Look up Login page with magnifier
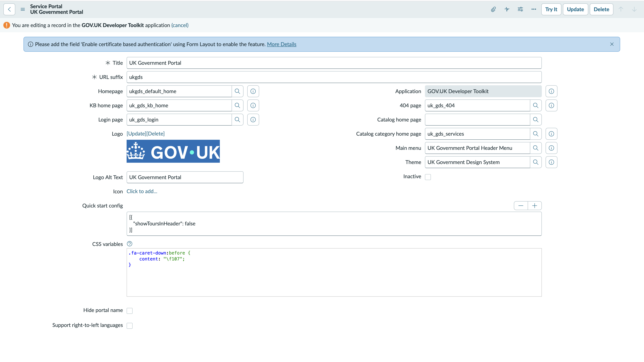This screenshot has height=362, width=644. [238, 120]
